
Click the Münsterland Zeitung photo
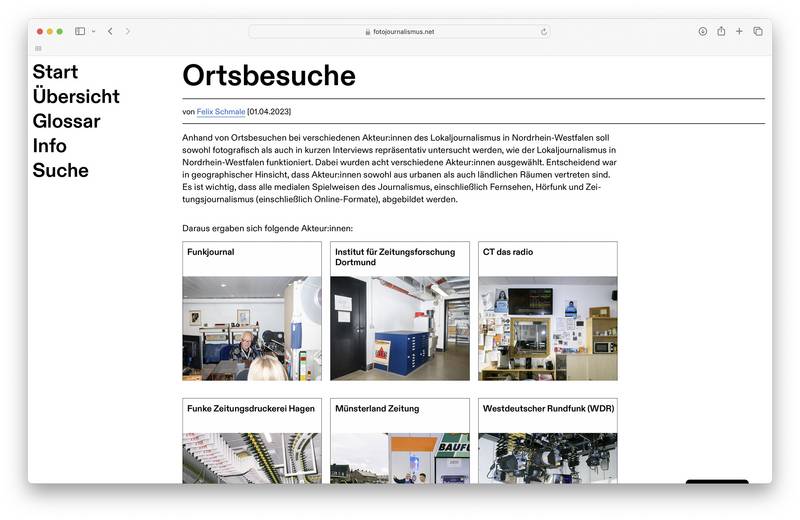400,458
